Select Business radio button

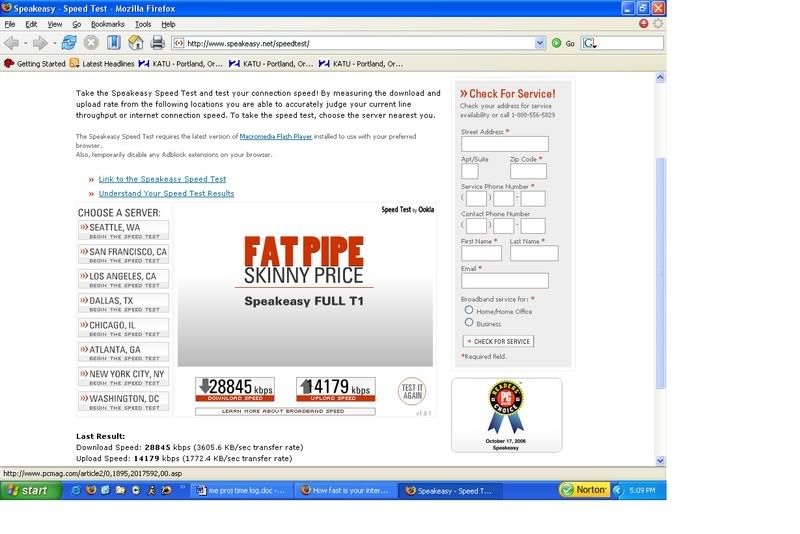point(469,322)
